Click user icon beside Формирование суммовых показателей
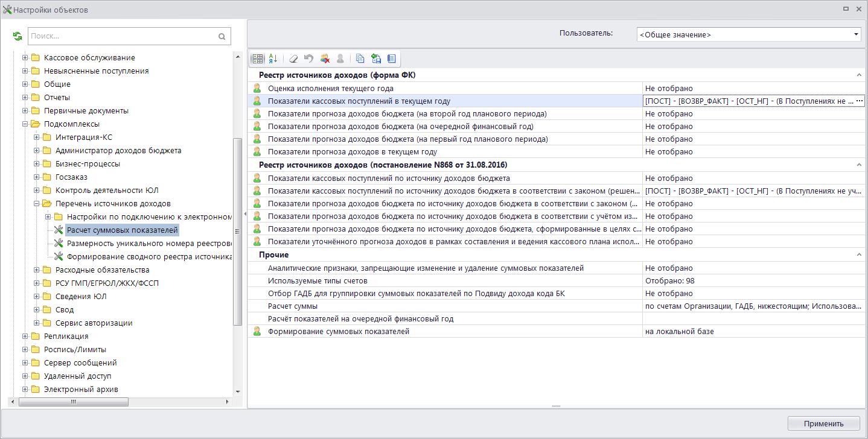 pos(257,332)
